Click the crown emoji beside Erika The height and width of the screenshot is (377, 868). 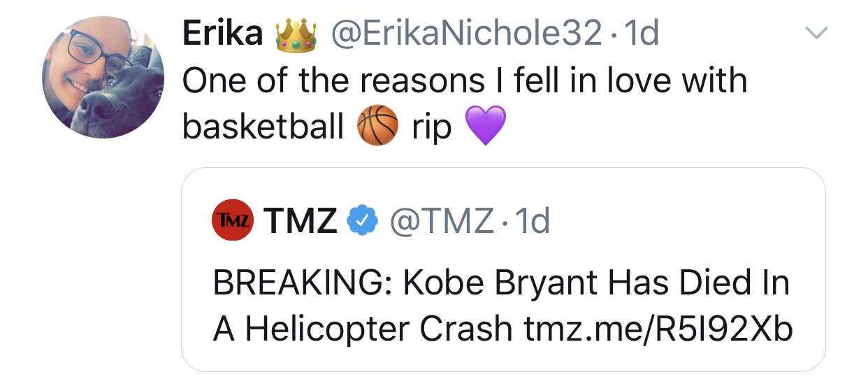point(296,35)
